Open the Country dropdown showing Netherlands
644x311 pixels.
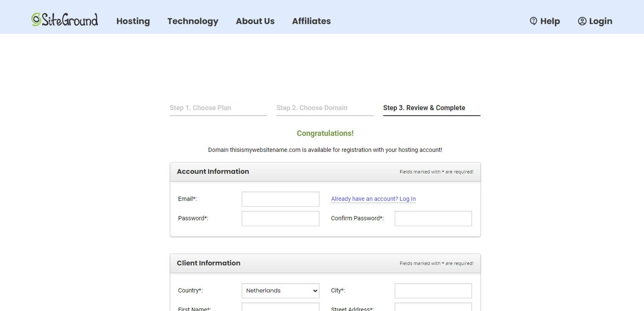click(x=281, y=291)
